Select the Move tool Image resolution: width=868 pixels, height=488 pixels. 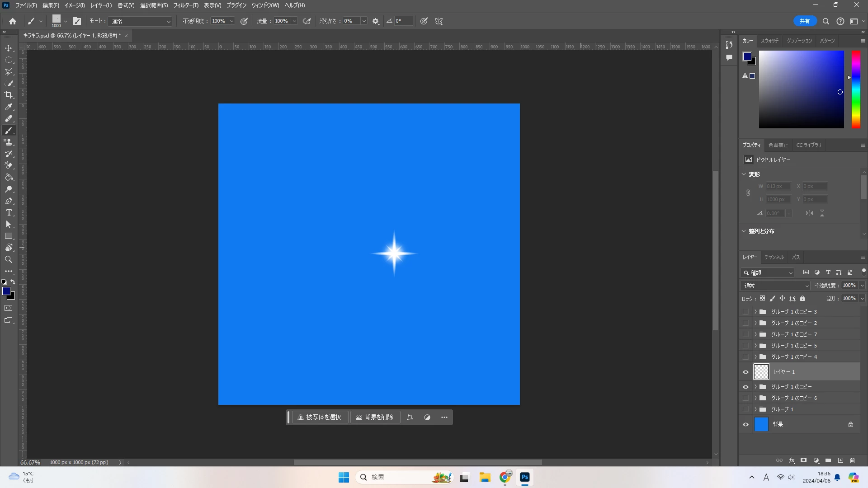pos(9,48)
